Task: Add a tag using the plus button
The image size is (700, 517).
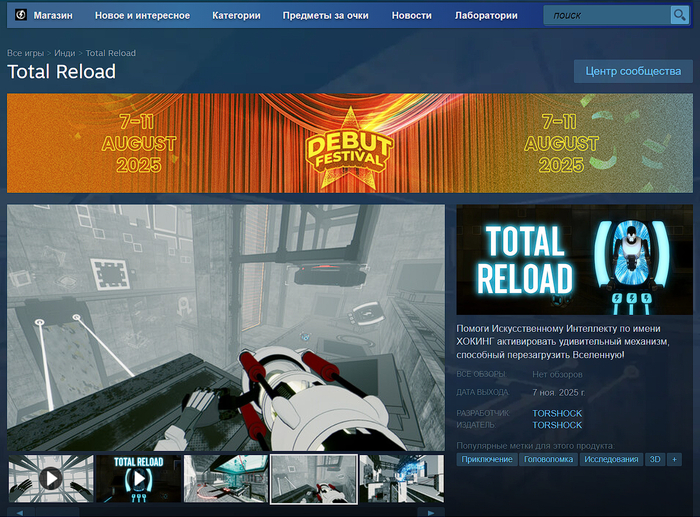Action: tap(674, 459)
